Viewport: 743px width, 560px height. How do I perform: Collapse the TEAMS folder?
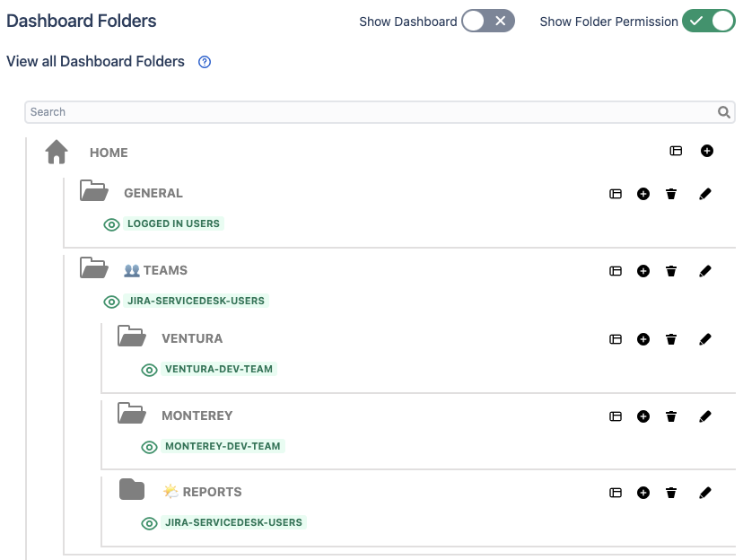pyautogui.click(x=93, y=268)
